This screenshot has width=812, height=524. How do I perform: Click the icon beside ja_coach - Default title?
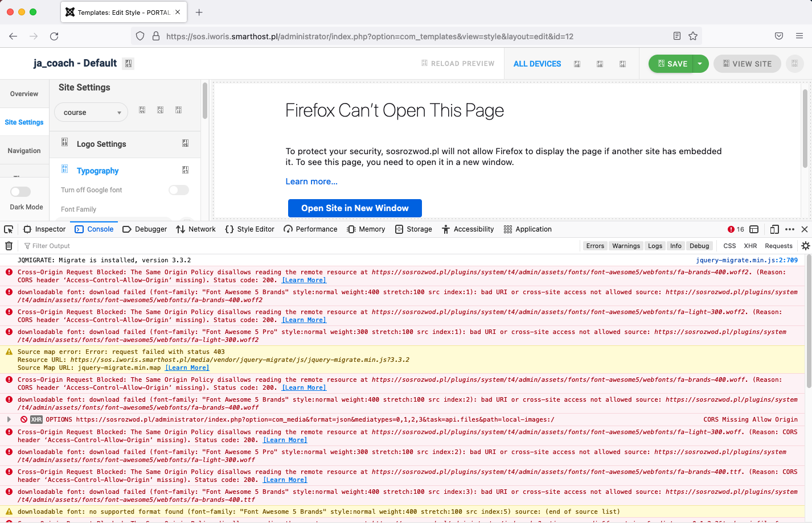pyautogui.click(x=129, y=64)
